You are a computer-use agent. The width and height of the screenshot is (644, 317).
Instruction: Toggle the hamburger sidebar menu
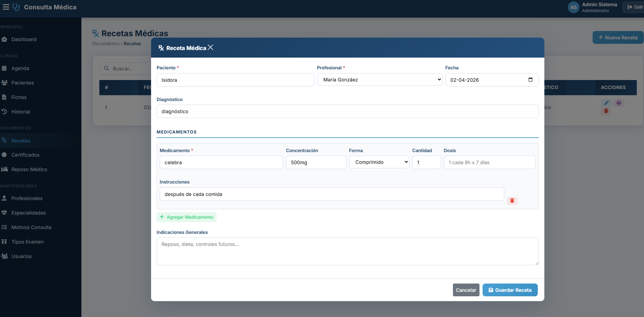pos(6,7)
